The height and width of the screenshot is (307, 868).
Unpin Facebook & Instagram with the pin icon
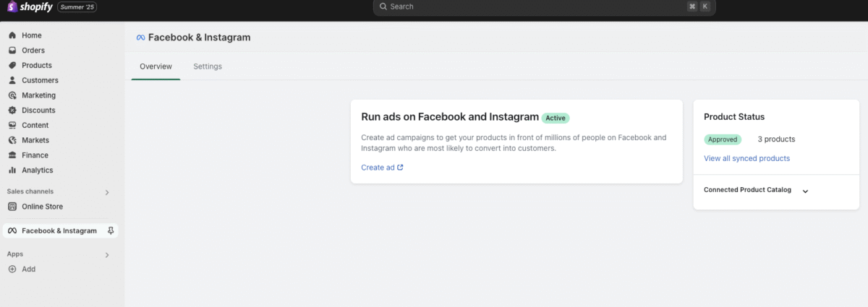[x=110, y=231]
